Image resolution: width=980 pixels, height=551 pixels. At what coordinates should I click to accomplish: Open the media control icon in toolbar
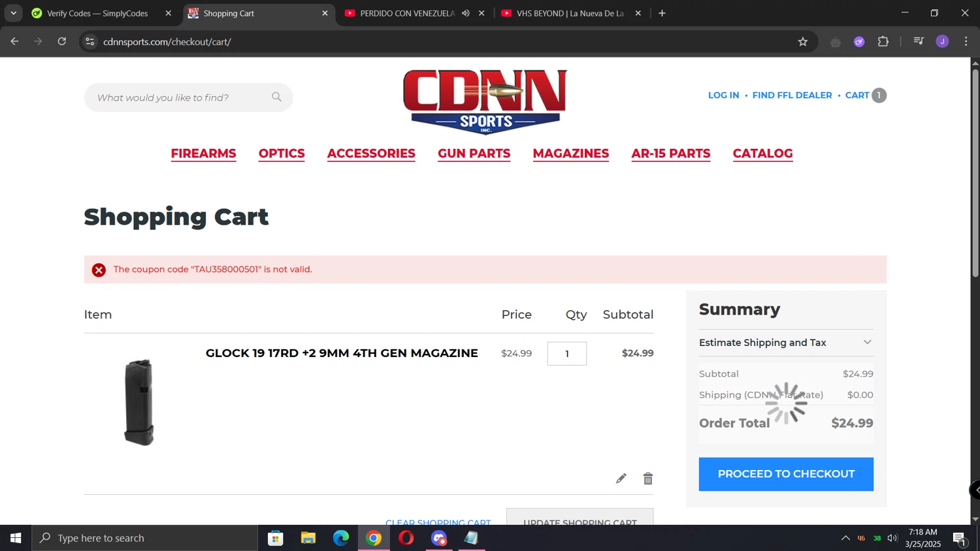coord(919,42)
